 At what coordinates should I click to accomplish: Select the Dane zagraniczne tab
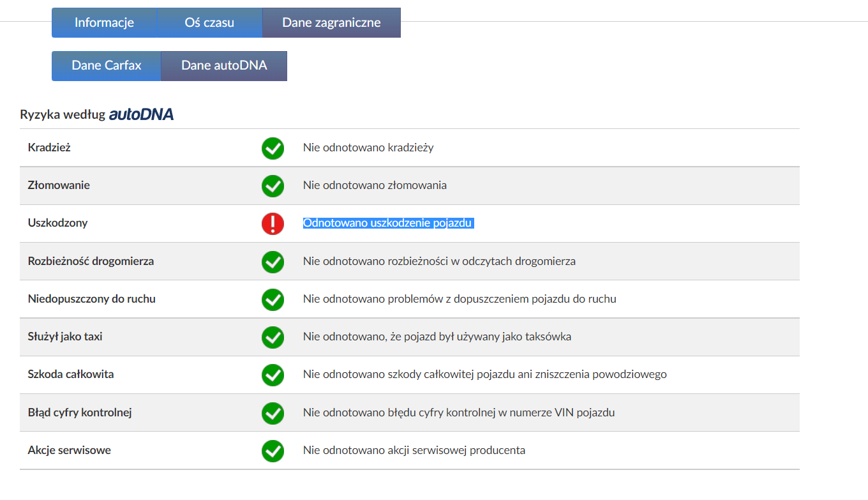[x=331, y=23]
